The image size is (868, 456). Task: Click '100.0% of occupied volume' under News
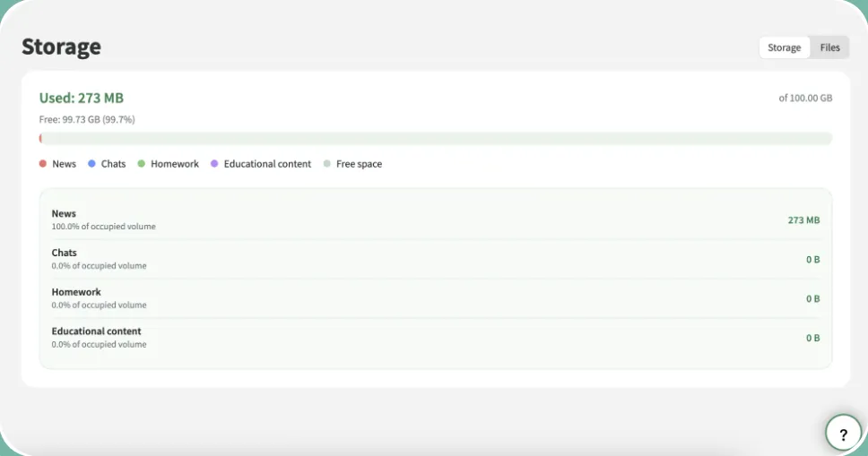[x=103, y=227]
